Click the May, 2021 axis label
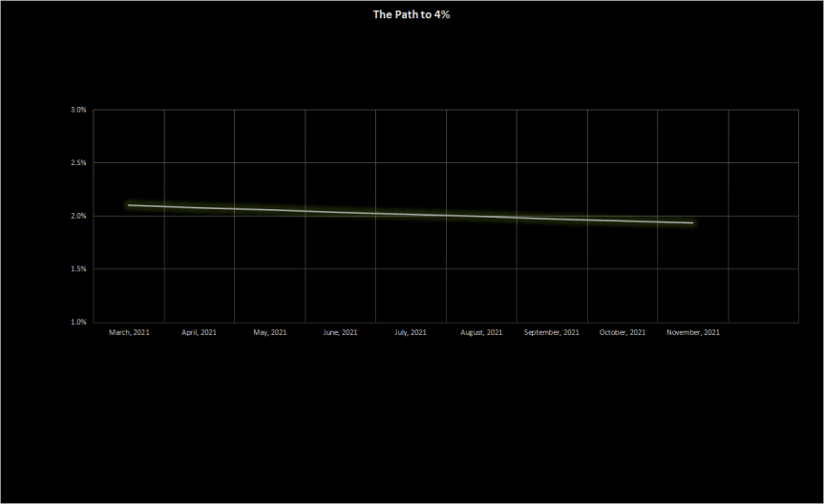Image resolution: width=824 pixels, height=504 pixels. point(270,333)
